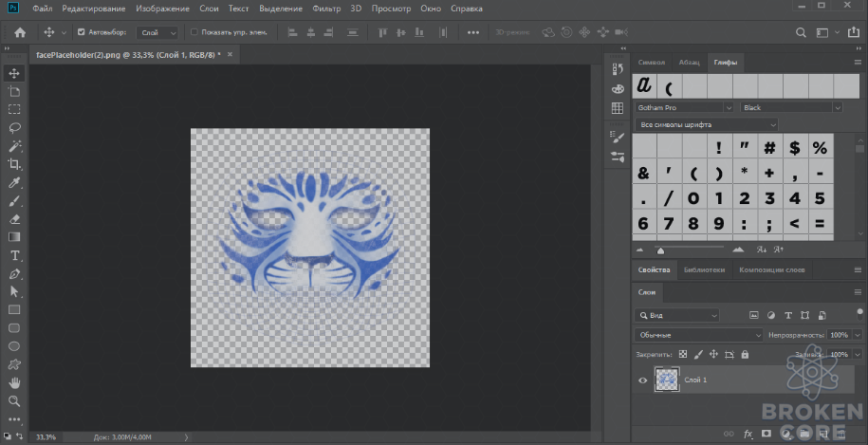Viewport: 868px width, 445px height.
Task: Open the Color palette panel icon
Action: pyautogui.click(x=618, y=88)
